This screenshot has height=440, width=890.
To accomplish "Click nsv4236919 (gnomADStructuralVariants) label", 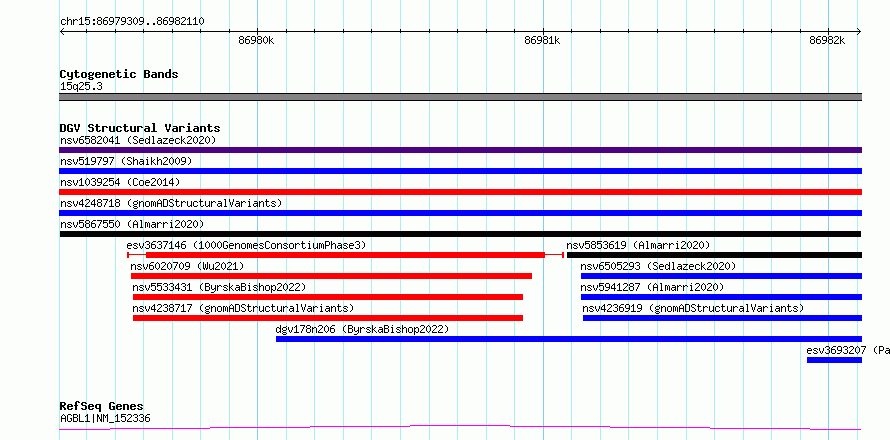I will point(693,308).
